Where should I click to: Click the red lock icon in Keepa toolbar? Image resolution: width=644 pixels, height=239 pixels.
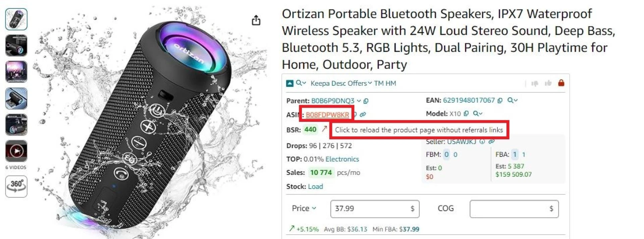(x=560, y=83)
